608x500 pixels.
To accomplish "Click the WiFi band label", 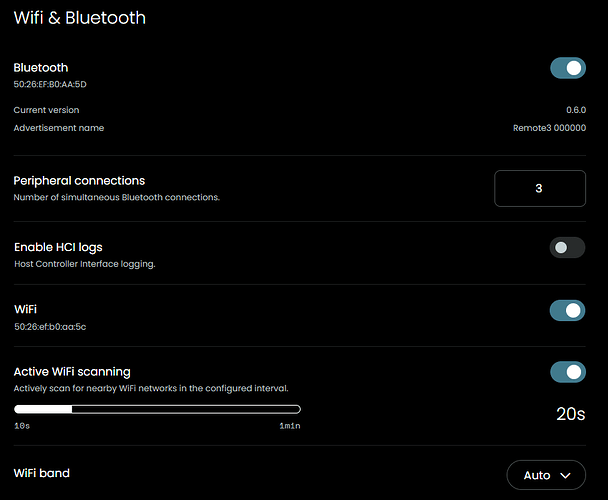I will pyautogui.click(x=41, y=473).
